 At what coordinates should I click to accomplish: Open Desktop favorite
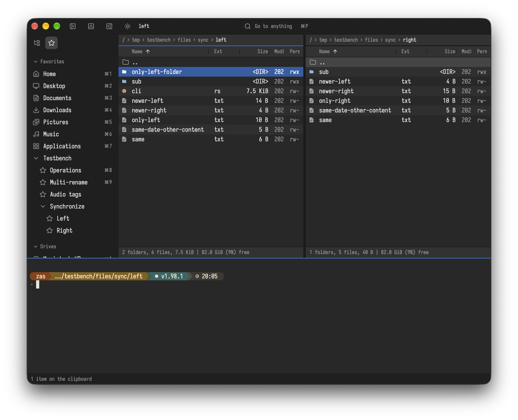72,86
